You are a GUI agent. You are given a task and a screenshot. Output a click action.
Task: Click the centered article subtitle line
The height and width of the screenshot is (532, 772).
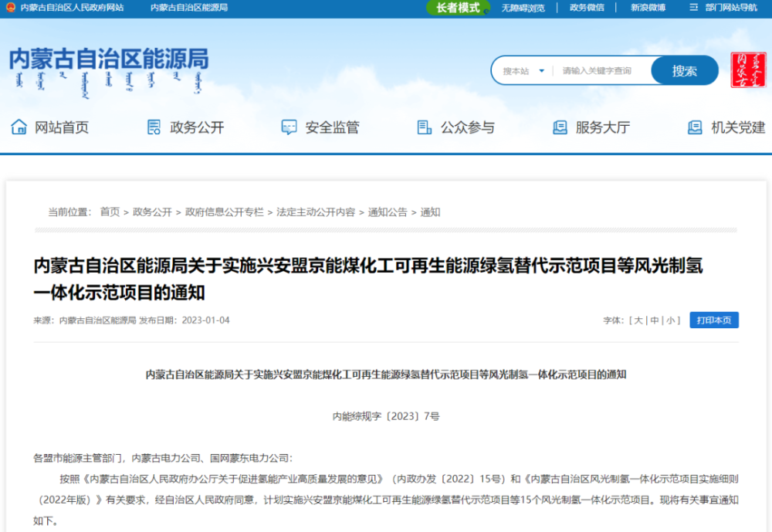pos(386,374)
